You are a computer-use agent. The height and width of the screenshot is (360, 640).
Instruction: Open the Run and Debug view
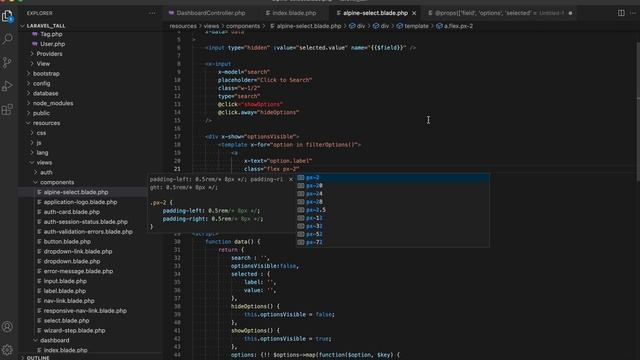[x=7, y=86]
